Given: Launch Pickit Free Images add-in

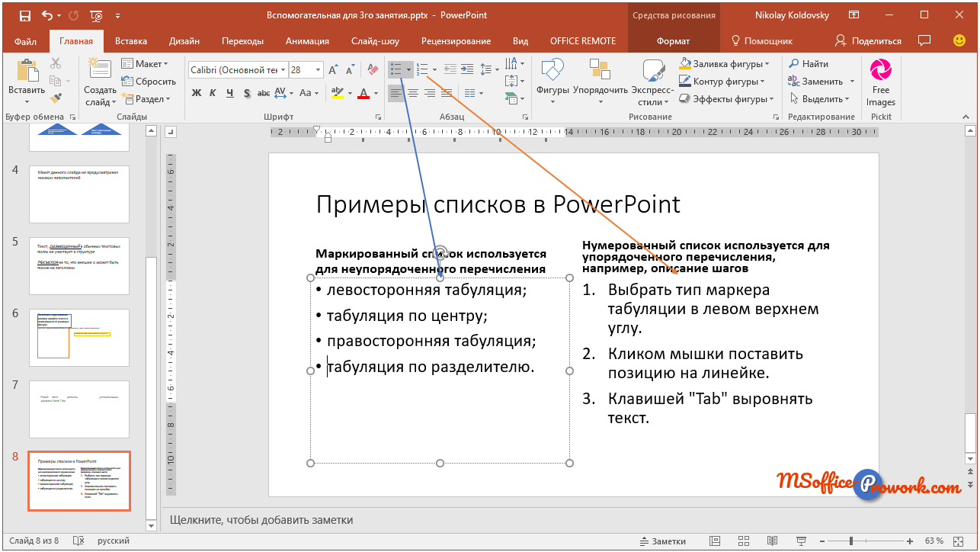Looking at the screenshot, I should pyautogui.click(x=881, y=82).
